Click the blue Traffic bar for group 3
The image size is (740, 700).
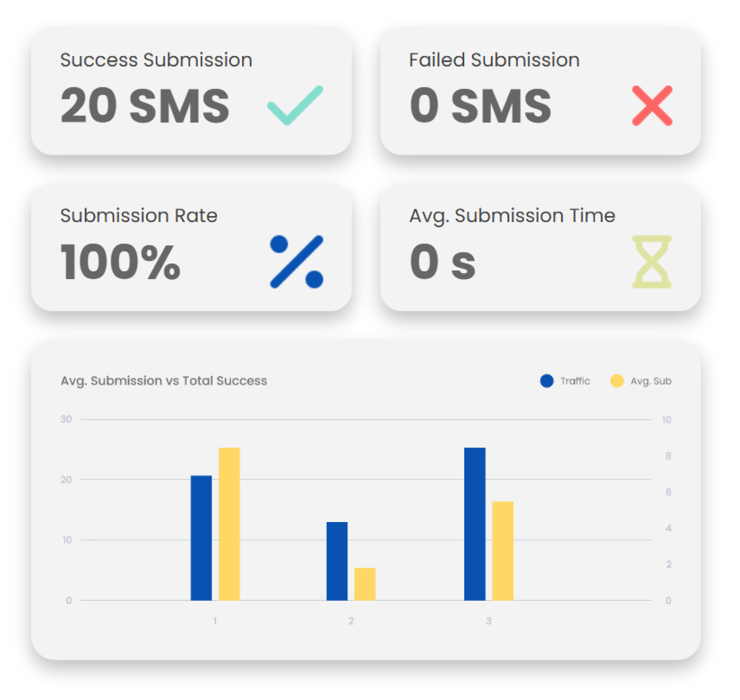click(x=475, y=524)
